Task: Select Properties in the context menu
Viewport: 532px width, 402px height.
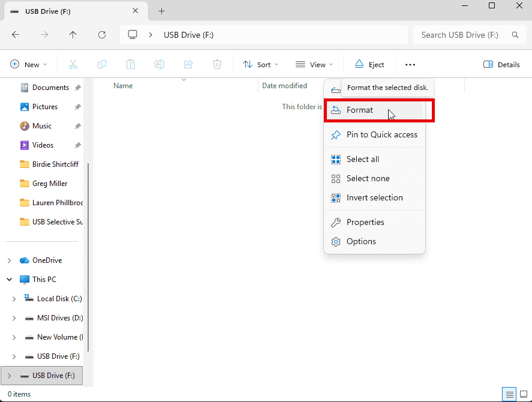Action: pyautogui.click(x=365, y=222)
